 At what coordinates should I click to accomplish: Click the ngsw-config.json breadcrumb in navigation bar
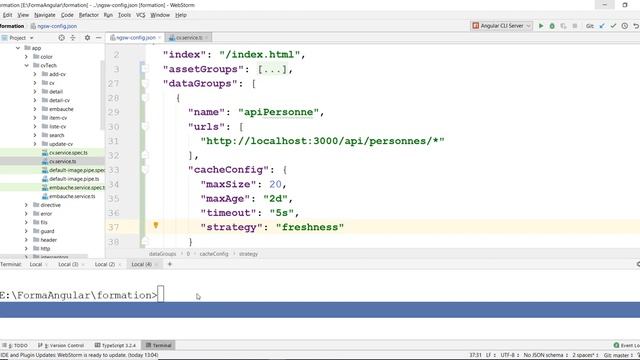pyautogui.click(x=54, y=26)
